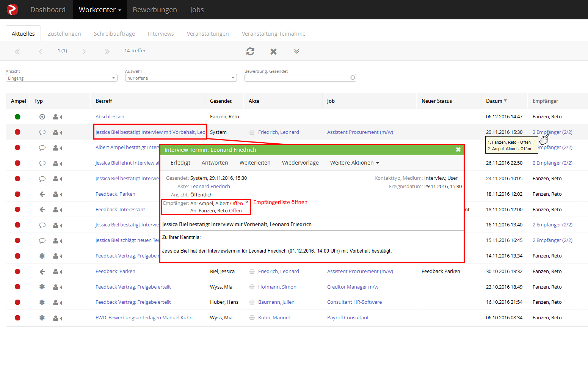Click the left arrow icon in Feedback: Interessant row

pos(42,210)
